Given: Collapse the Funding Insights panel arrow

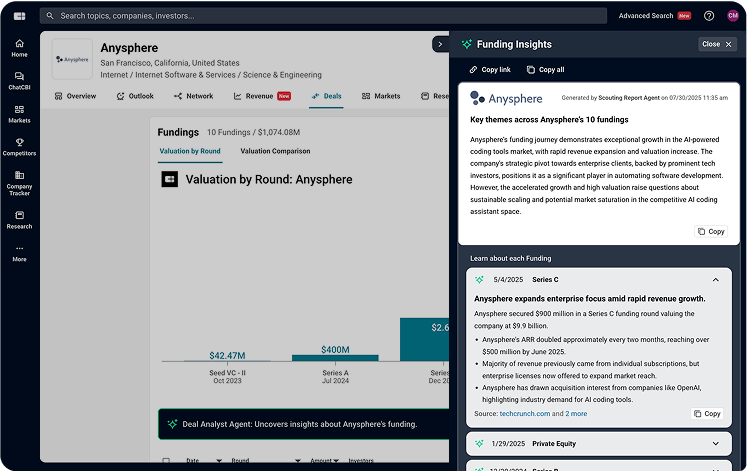Looking at the screenshot, I should coord(440,44).
